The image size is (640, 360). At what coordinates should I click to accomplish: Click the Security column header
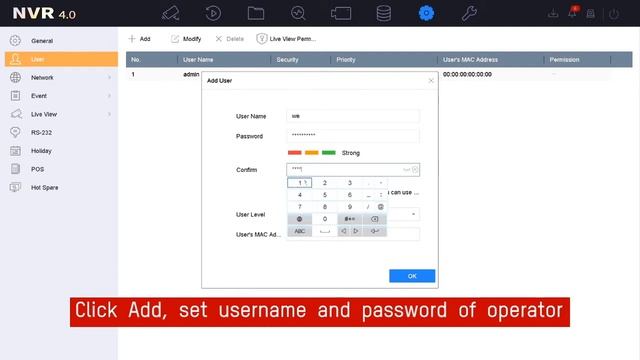[300, 60]
